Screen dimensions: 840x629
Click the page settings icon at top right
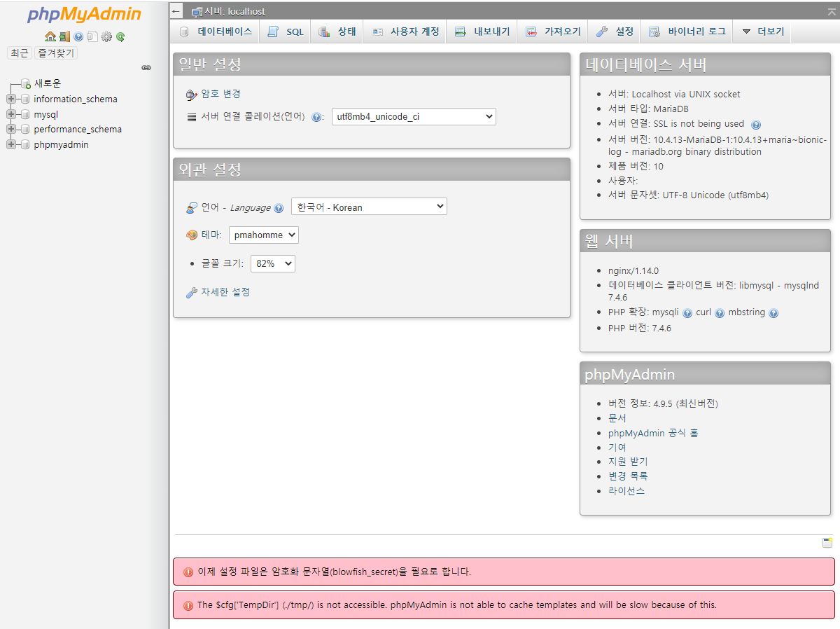(830, 11)
